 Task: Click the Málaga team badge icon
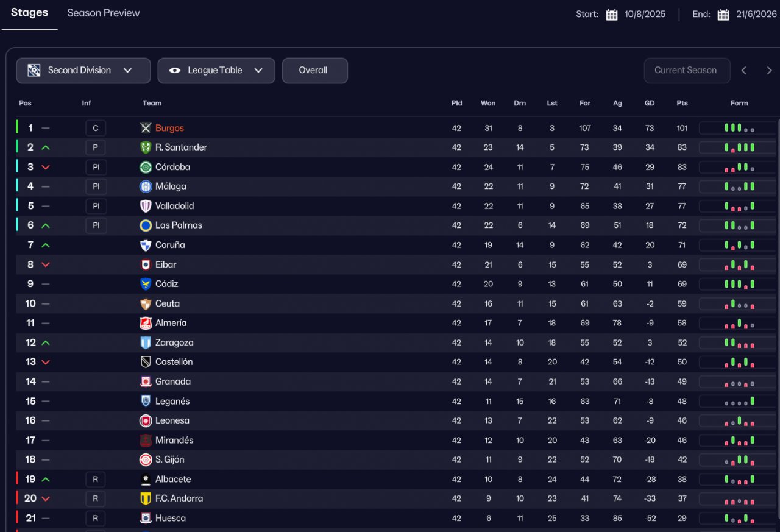click(146, 186)
